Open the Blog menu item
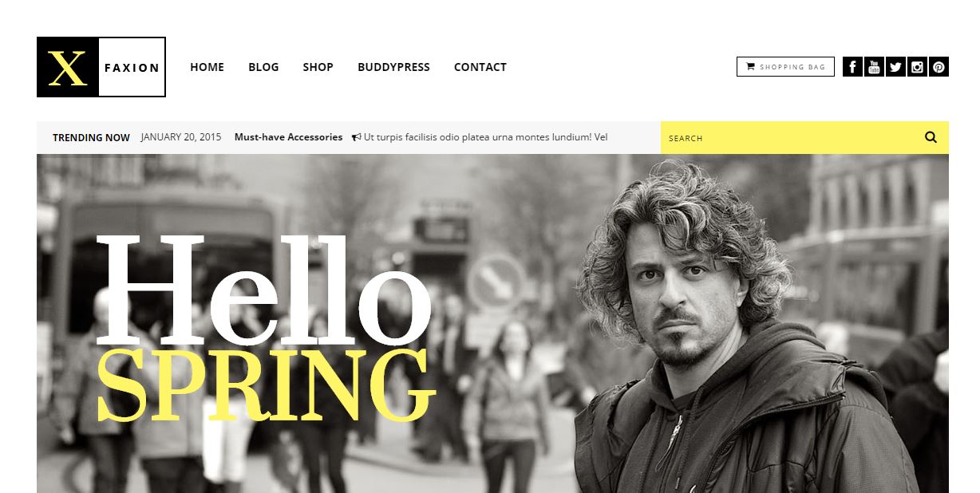Screen dimensions: 980x493 [x=263, y=67]
